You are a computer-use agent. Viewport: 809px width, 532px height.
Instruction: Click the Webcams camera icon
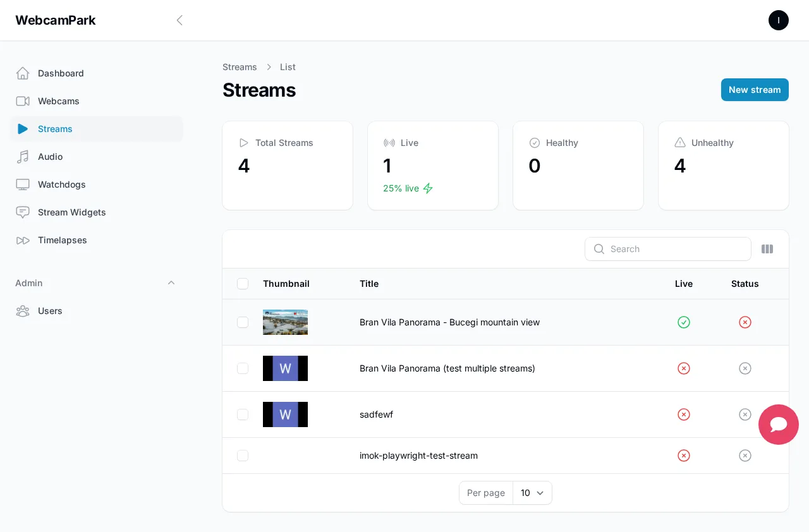23,101
